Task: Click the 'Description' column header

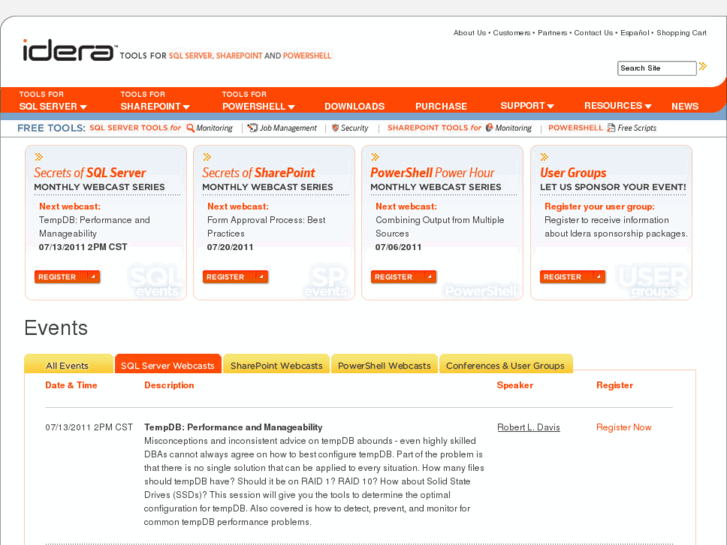Action: pyautogui.click(x=169, y=385)
